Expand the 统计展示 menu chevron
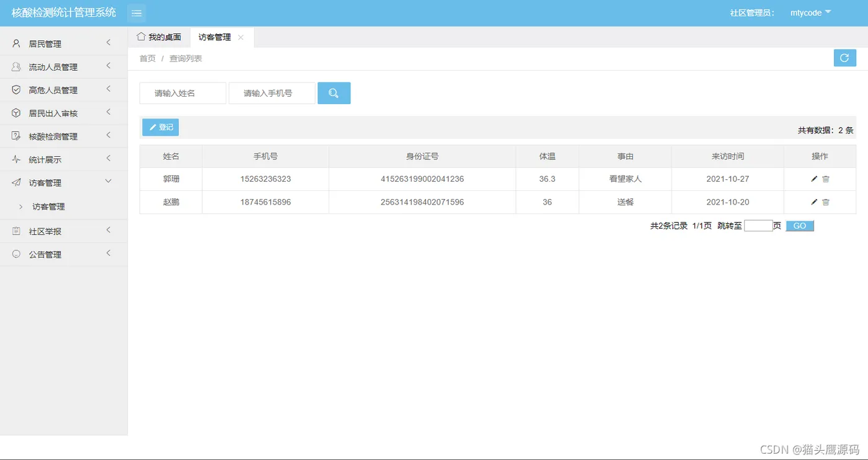This screenshot has height=460, width=868. 108,159
